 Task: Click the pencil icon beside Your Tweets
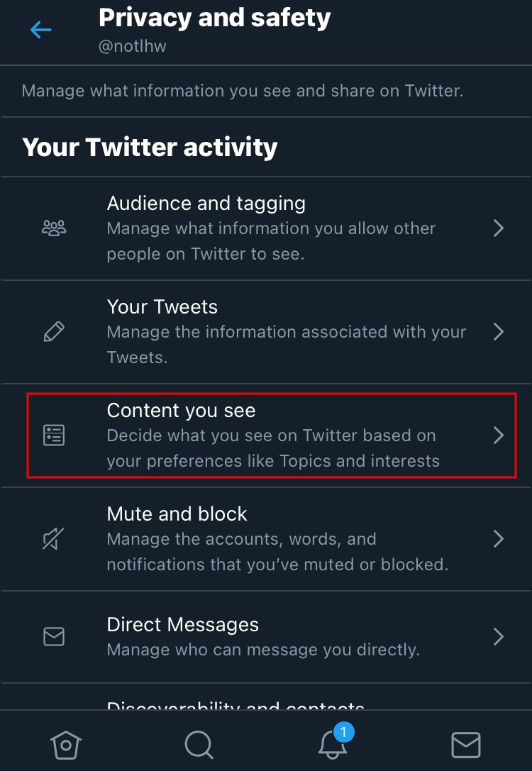(x=54, y=331)
